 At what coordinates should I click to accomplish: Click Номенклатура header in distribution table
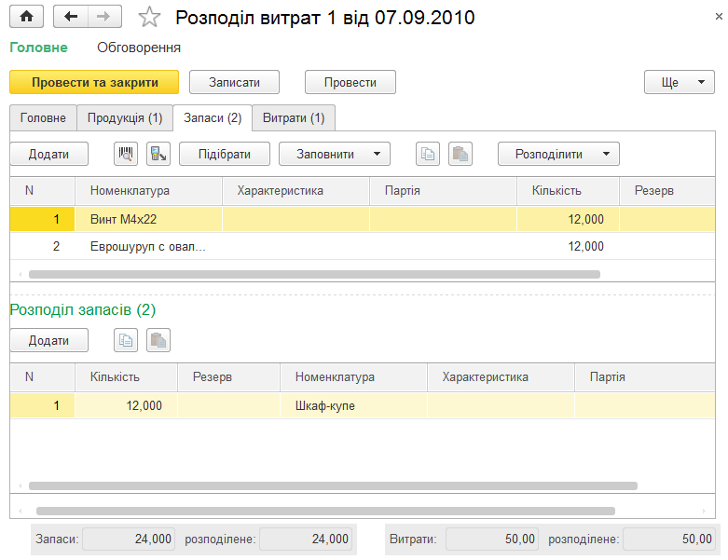353,376
